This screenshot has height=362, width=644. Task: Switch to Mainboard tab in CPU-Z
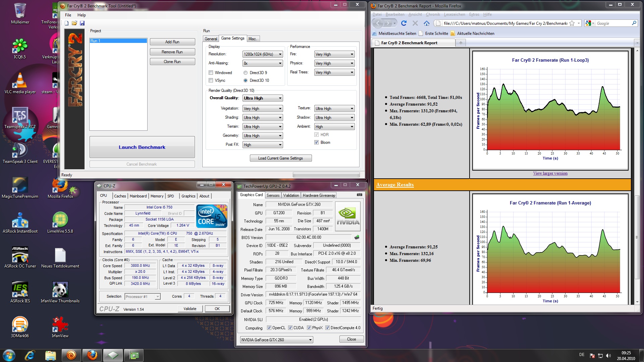click(x=138, y=196)
